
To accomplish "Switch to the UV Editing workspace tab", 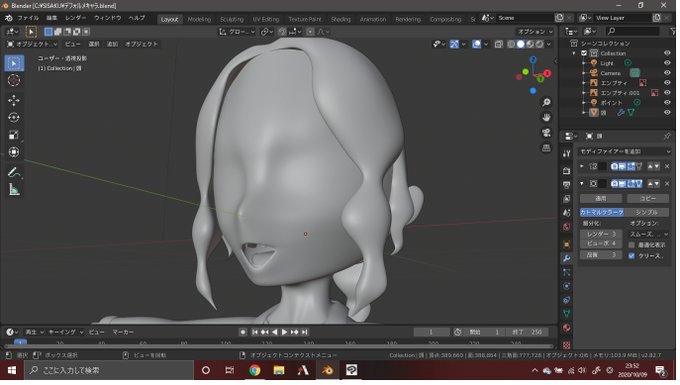I will tap(266, 20).
